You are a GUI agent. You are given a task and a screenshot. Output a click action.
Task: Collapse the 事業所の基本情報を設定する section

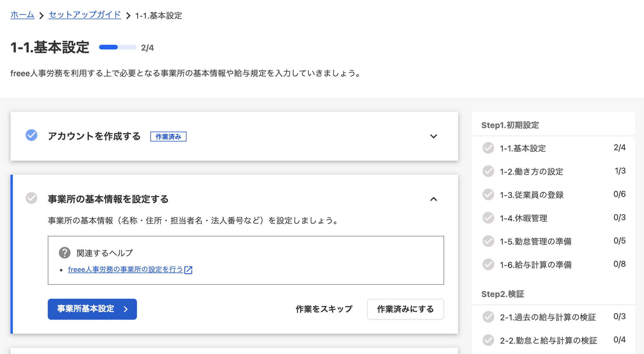pyautogui.click(x=434, y=199)
